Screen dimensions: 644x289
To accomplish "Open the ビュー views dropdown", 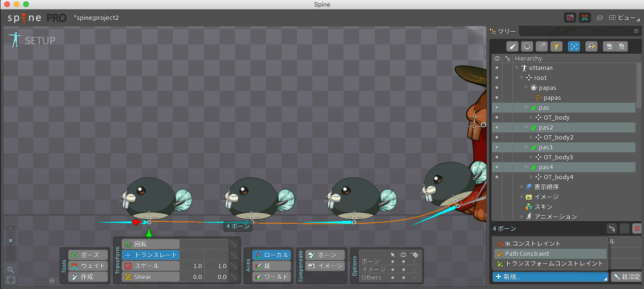I will pyautogui.click(x=624, y=18).
